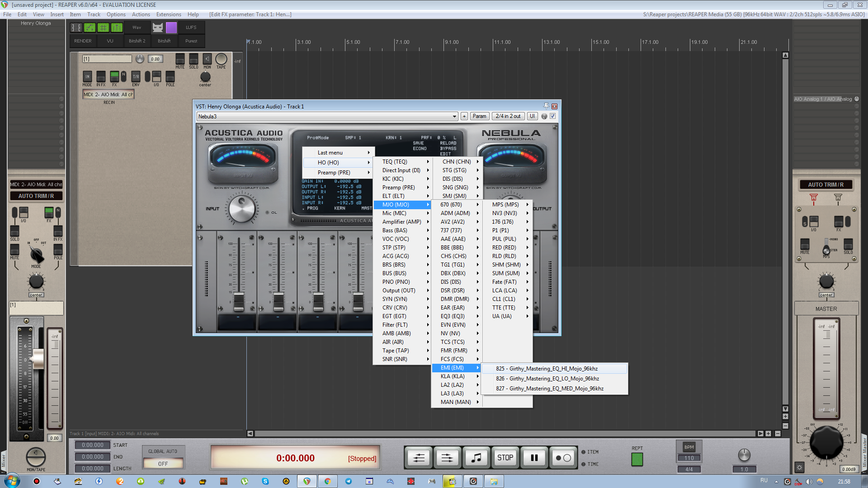
Task: Expand Tape (TAP) submenu
Action: pos(402,351)
